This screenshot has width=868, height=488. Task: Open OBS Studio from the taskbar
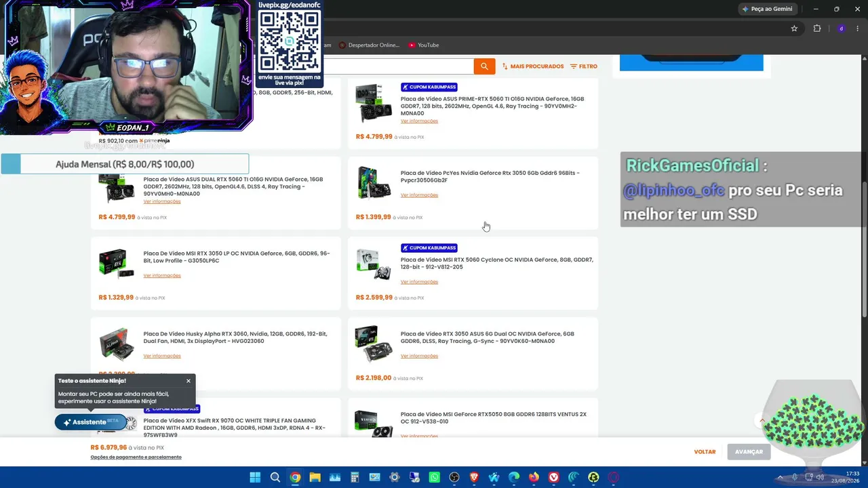pyautogui.click(x=454, y=477)
